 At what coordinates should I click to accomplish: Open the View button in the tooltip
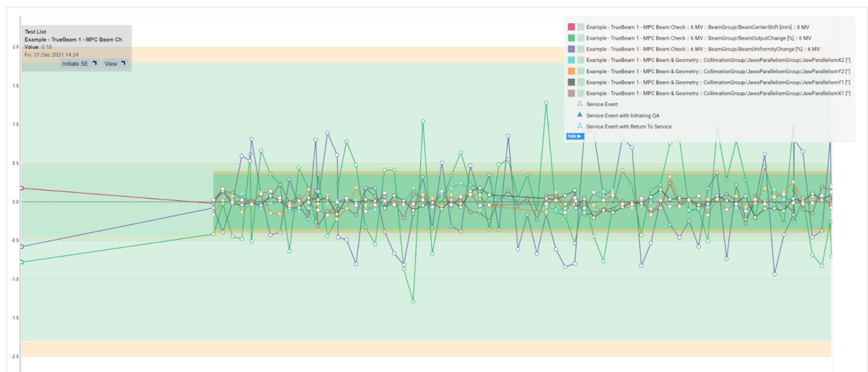pyautogui.click(x=113, y=64)
